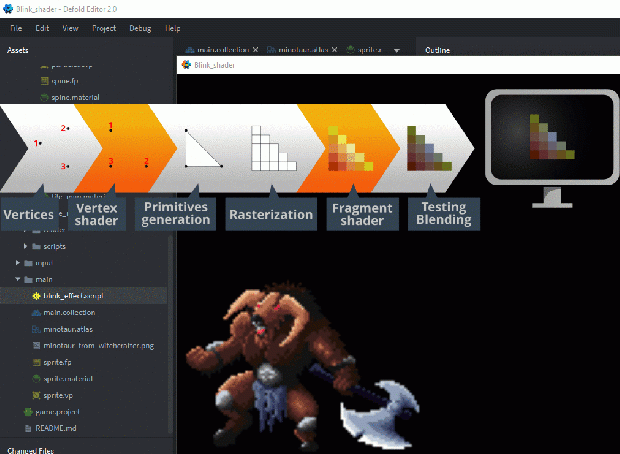
Task: Click the sprite tab icon
Action: coord(351,50)
